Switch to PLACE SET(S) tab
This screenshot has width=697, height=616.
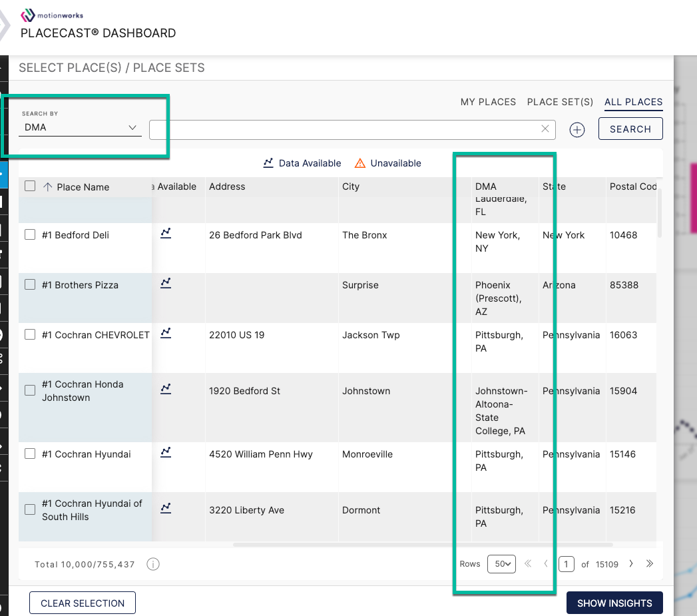[560, 102]
